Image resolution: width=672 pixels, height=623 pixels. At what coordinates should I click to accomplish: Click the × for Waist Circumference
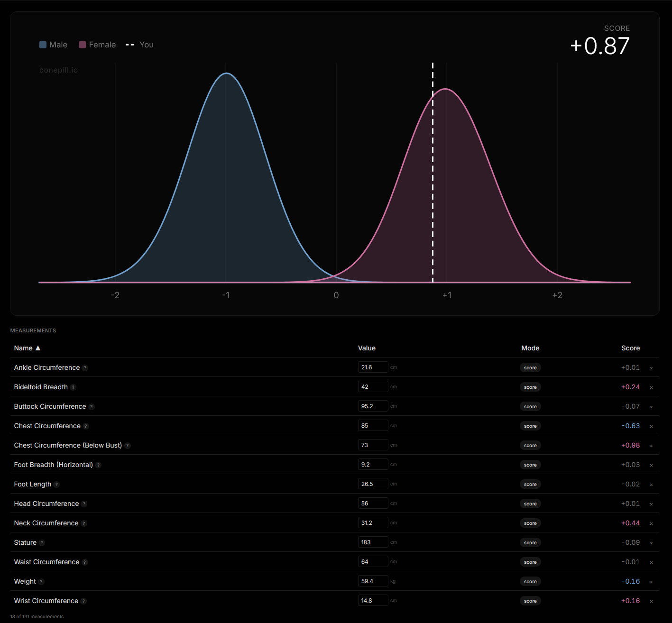click(651, 562)
